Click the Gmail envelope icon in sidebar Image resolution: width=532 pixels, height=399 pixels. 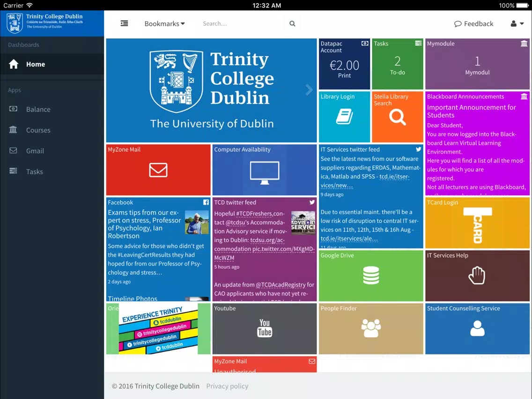(x=13, y=150)
